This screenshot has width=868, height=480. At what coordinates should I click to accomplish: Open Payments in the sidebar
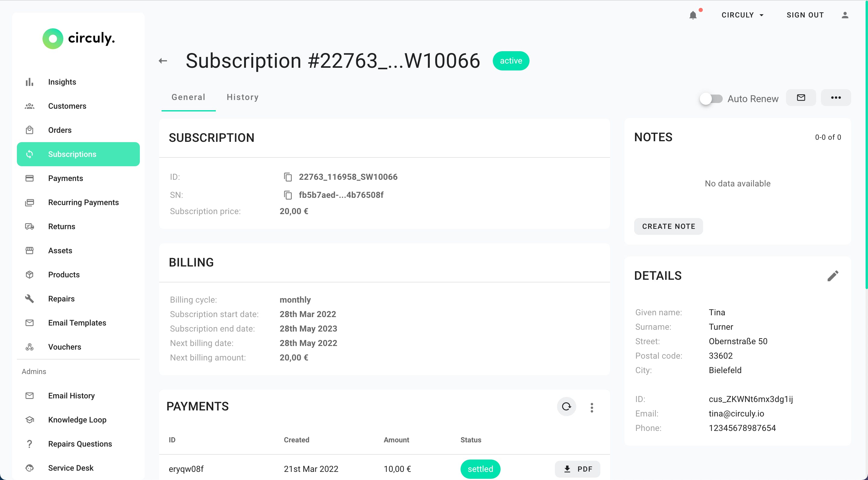tap(78, 178)
